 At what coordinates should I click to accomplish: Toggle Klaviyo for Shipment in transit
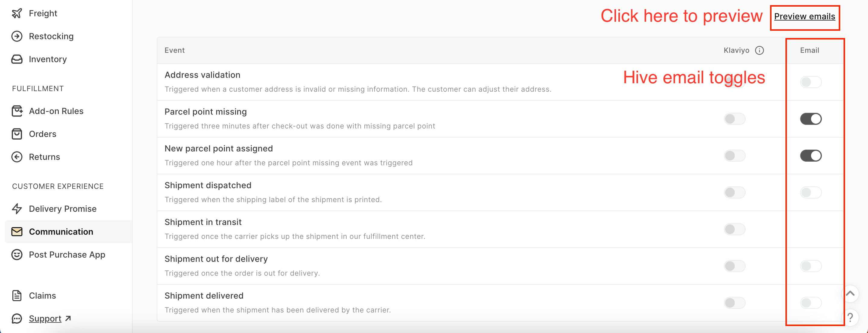coord(734,229)
